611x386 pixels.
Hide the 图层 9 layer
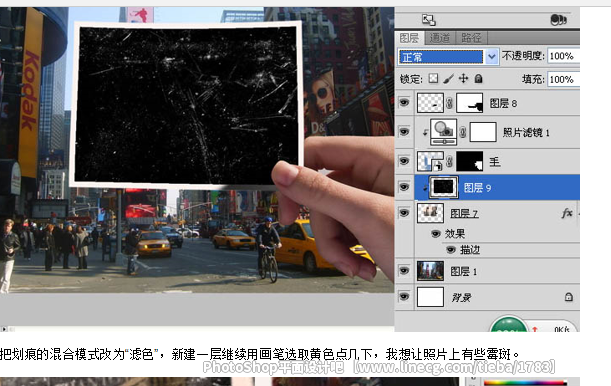click(404, 187)
